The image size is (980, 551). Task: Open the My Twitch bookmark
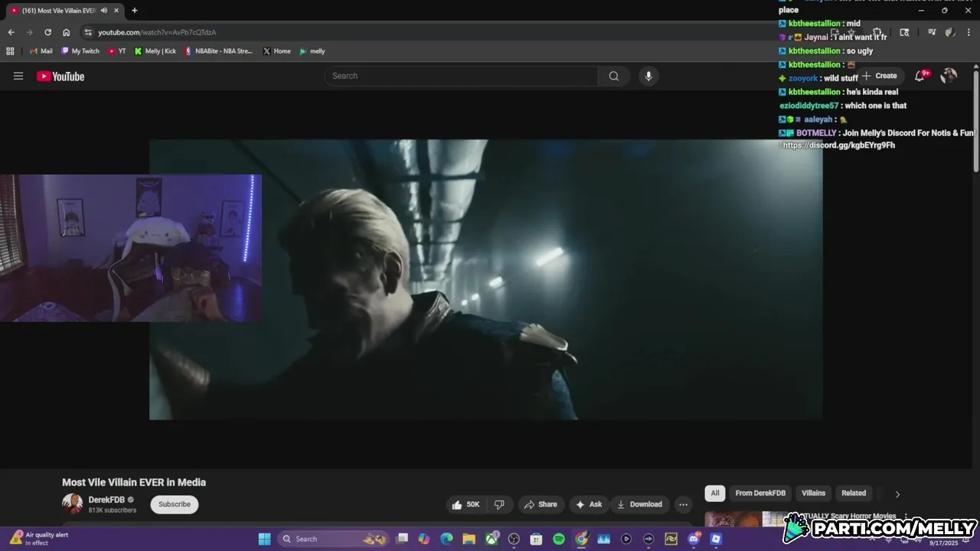(80, 51)
